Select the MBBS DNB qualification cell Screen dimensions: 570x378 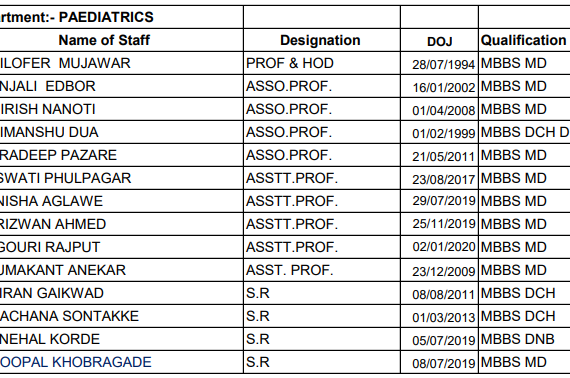click(518, 339)
